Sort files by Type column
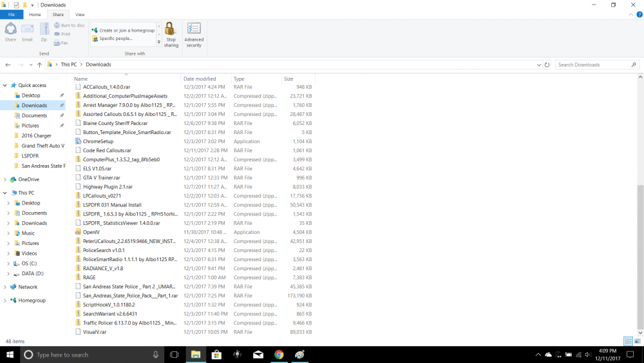The width and height of the screenshot is (644, 363). [256, 79]
